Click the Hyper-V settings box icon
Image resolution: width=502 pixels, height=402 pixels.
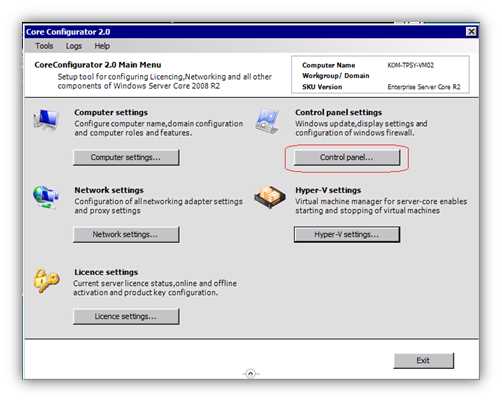pyautogui.click(x=270, y=197)
